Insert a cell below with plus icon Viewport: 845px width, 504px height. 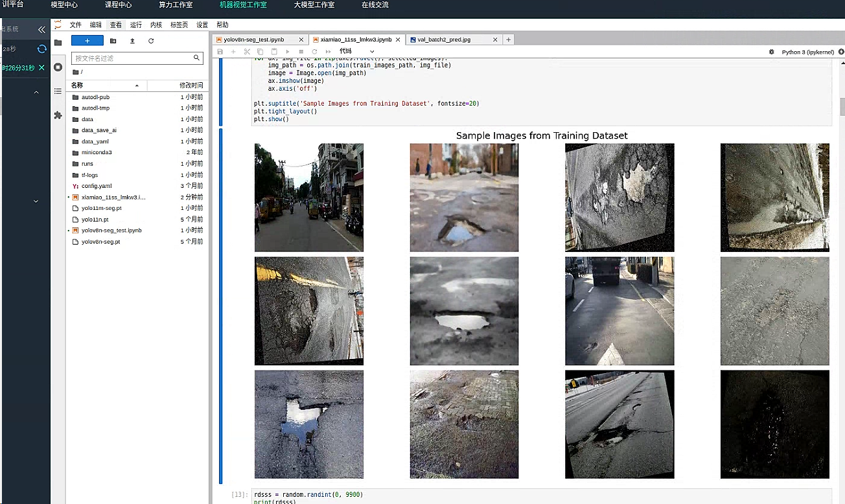233,51
